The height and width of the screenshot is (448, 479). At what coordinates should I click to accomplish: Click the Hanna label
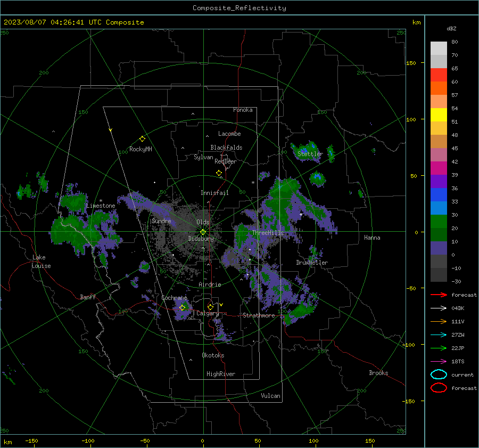click(x=372, y=238)
